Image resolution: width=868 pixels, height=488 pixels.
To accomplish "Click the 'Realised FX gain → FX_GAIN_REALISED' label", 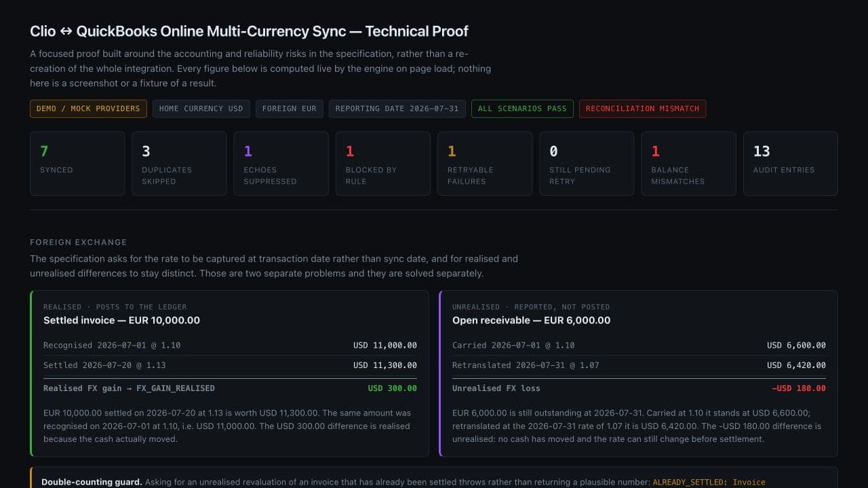I will point(129,388).
